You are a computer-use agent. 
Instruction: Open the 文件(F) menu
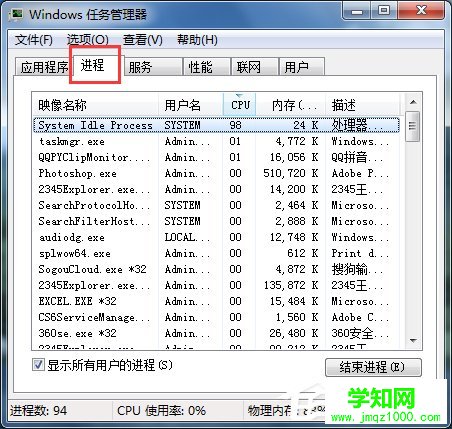click(34, 40)
